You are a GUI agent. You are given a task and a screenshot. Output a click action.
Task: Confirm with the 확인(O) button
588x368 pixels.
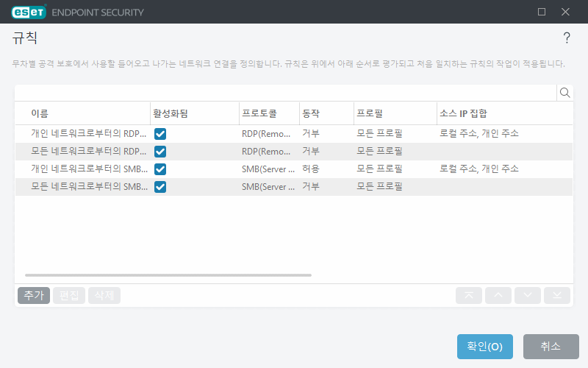484,347
